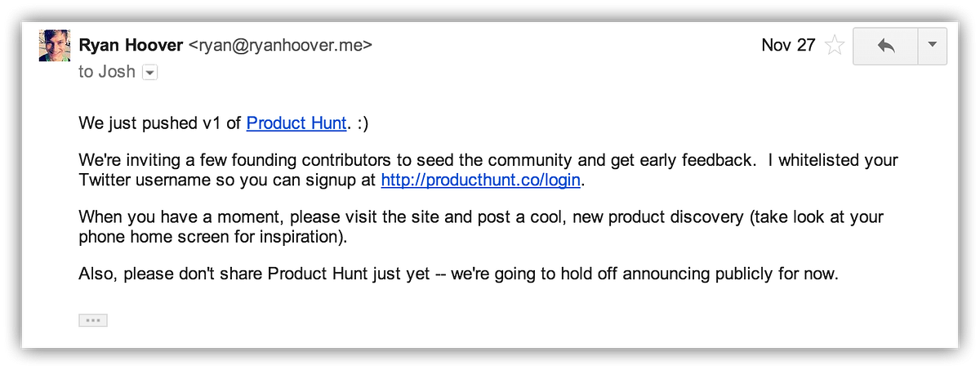The width and height of the screenshot is (980, 370).
Task: Open the producthunt.co/login link
Action: [x=481, y=180]
